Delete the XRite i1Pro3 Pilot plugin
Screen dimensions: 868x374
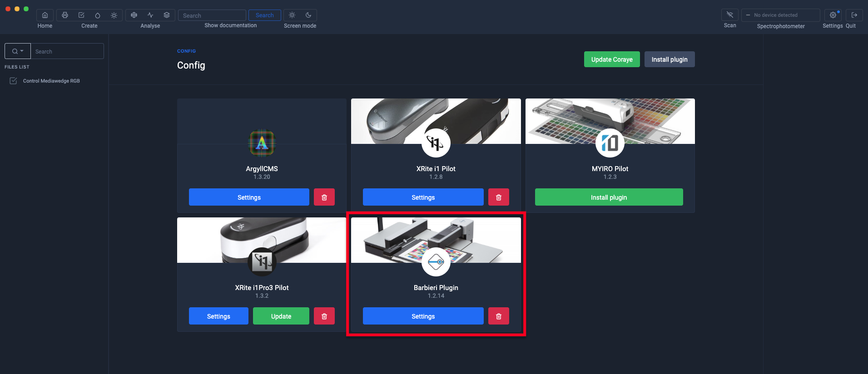point(324,316)
